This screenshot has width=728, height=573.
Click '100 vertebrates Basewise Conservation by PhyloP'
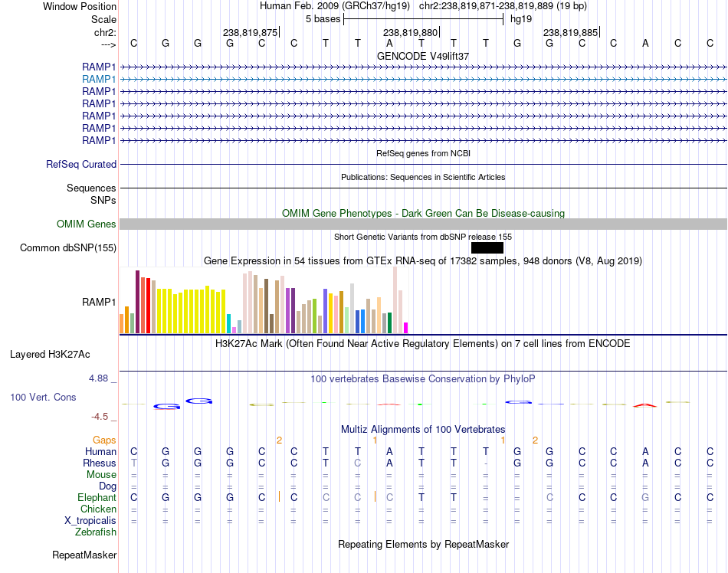click(x=423, y=378)
